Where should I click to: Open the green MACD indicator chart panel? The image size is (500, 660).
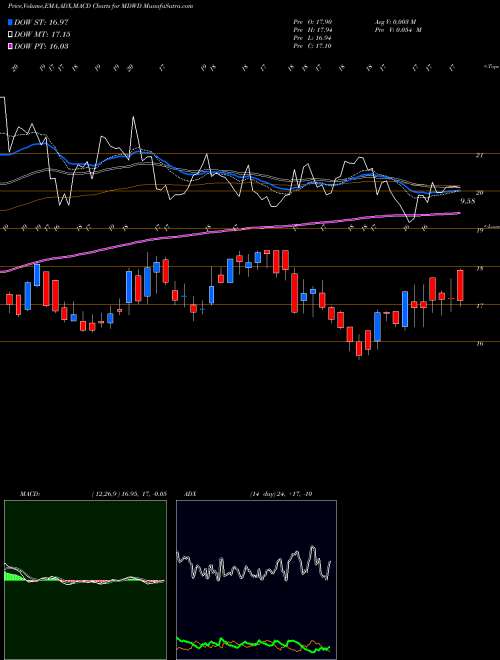click(x=85, y=580)
